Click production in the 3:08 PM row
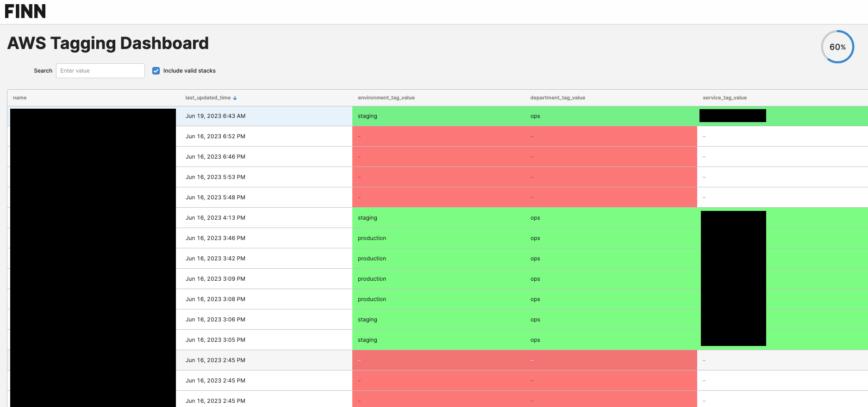Image resolution: width=868 pixels, height=407 pixels. 372,299
